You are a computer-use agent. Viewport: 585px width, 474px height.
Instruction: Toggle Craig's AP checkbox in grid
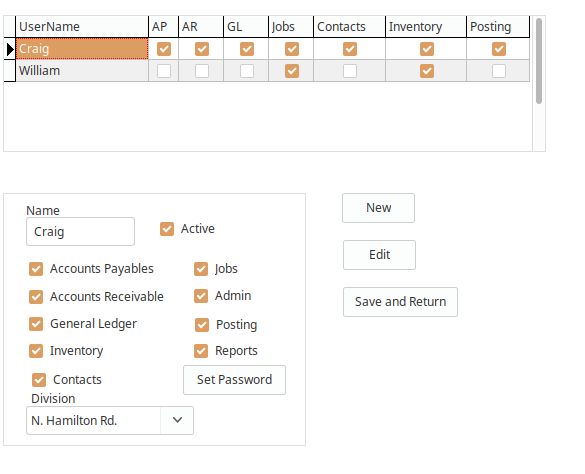click(x=164, y=49)
